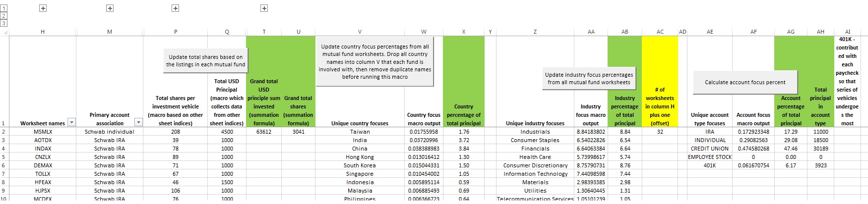This screenshot has height=204, width=868.
Task: Expand the column group above column P
Action: pyautogui.click(x=175, y=8)
